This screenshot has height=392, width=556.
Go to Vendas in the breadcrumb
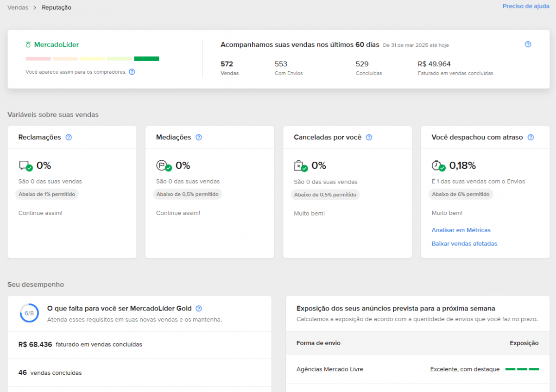tap(18, 8)
